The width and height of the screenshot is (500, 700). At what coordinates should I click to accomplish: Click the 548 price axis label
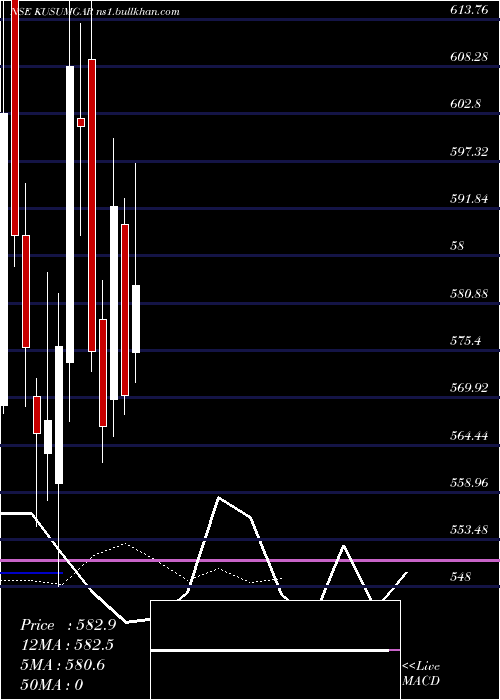point(461,577)
